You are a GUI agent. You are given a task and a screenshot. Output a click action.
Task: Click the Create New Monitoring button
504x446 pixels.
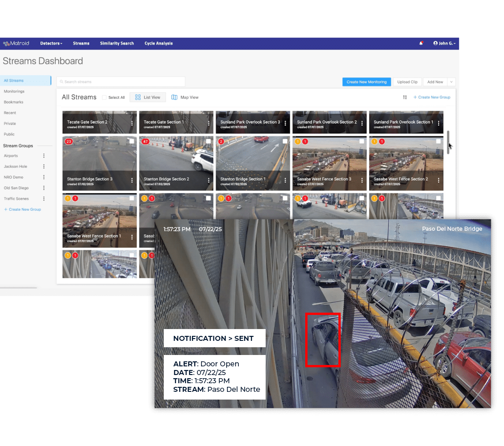(367, 82)
